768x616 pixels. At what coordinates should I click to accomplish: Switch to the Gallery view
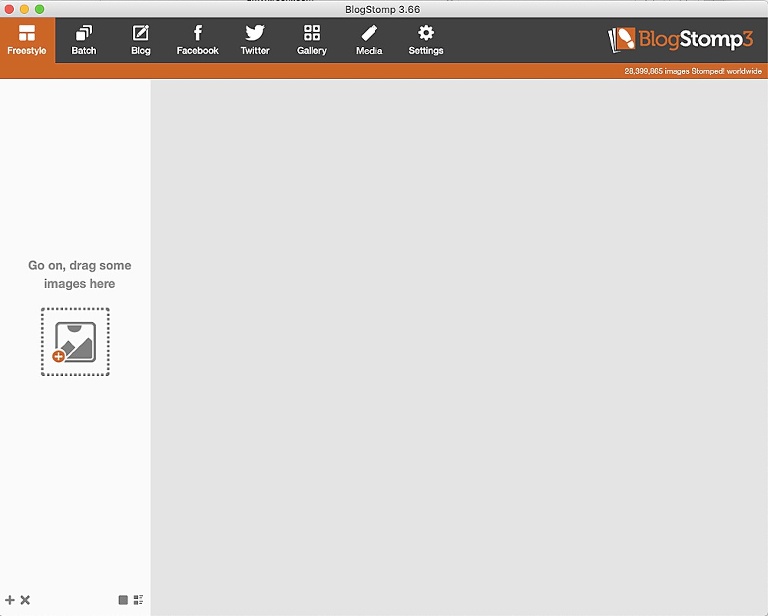pyautogui.click(x=312, y=40)
